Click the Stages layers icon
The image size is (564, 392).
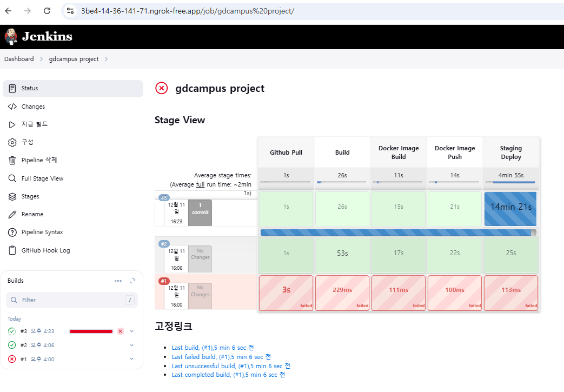click(12, 196)
